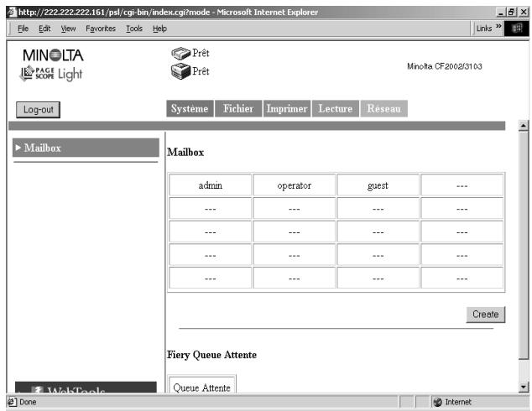The height and width of the screenshot is (411, 532).
Task: Click the Create mailbox button
Action: click(486, 315)
